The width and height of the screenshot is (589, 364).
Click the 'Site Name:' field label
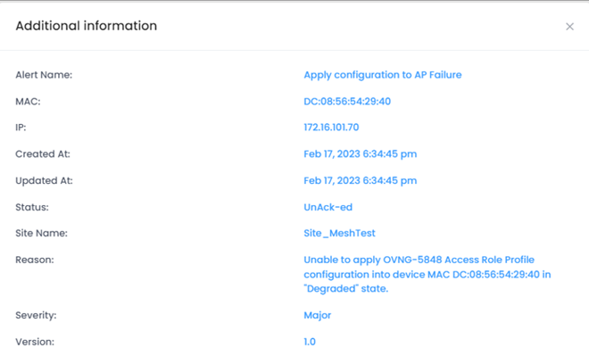click(x=41, y=233)
